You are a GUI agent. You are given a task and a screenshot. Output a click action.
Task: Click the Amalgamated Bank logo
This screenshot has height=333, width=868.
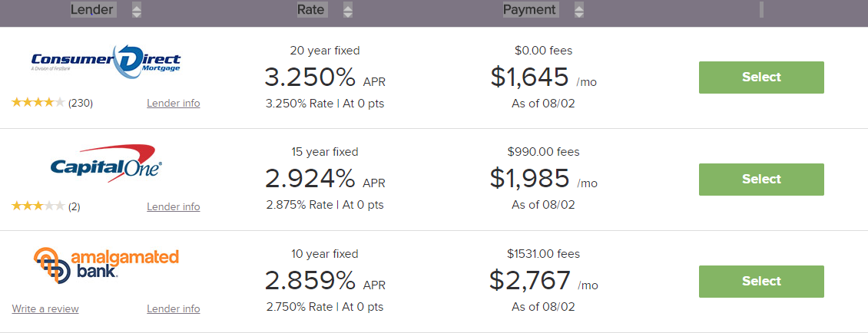pyautogui.click(x=106, y=265)
